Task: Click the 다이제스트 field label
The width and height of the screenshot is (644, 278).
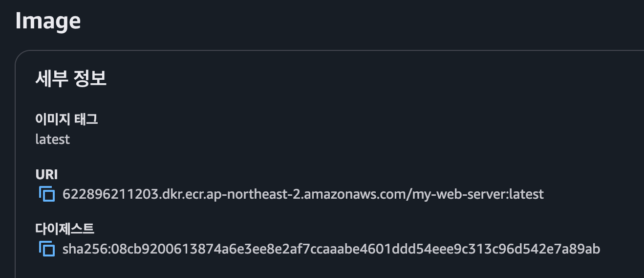Action: coord(64,229)
